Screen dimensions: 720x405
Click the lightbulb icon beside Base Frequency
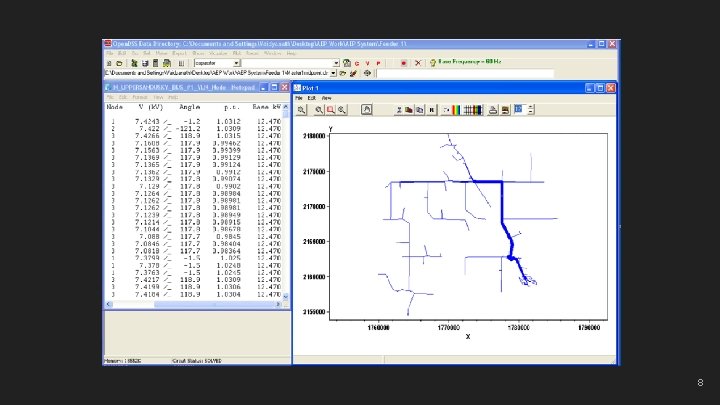tap(433, 63)
